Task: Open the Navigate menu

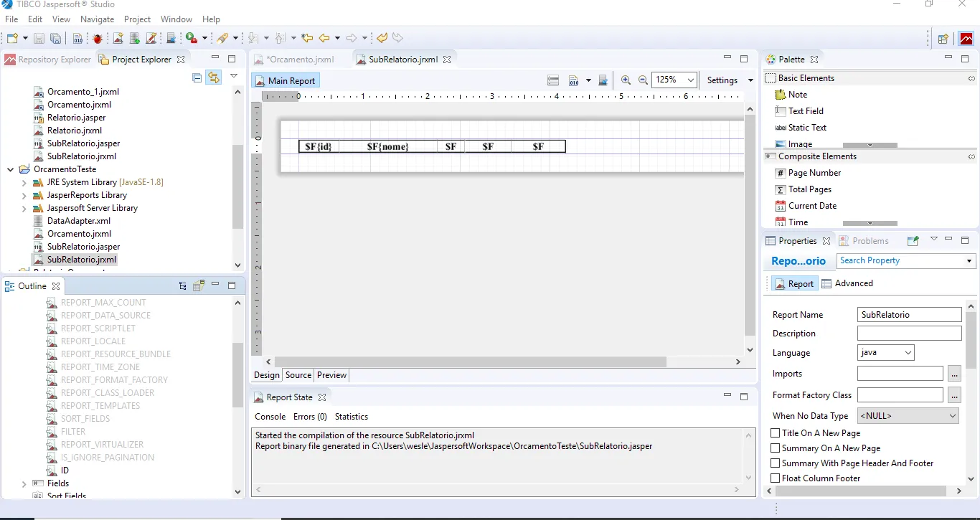Action: point(97,19)
